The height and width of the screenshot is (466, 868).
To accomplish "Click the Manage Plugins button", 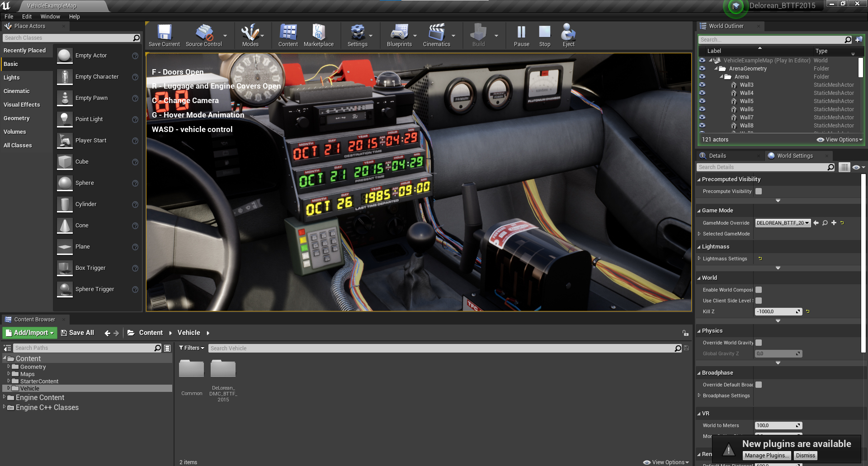I will (x=767, y=456).
